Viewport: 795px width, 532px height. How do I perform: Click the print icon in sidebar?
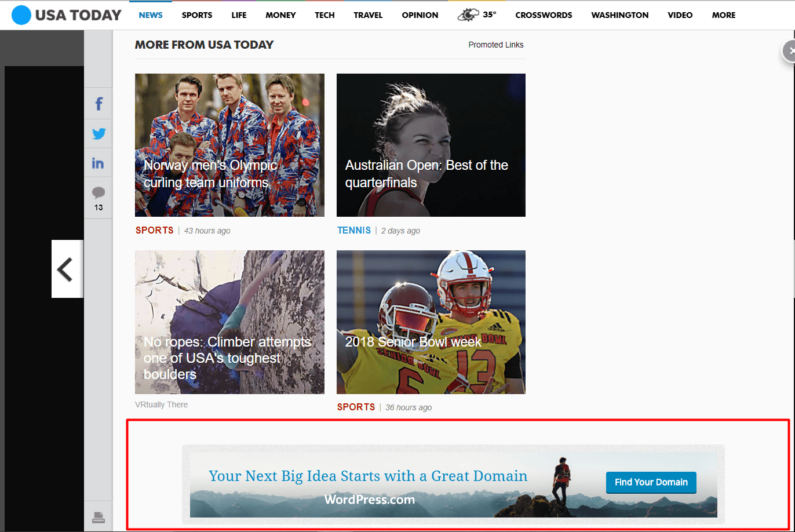[99, 517]
